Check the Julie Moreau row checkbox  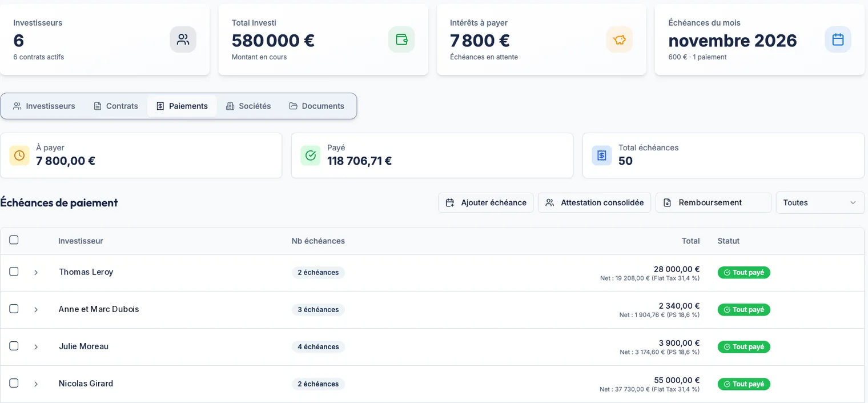click(14, 346)
